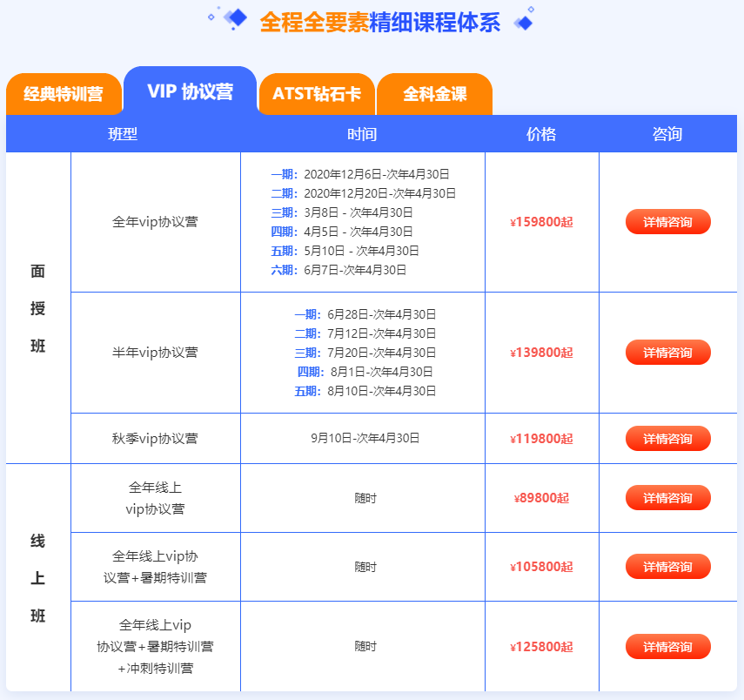Select the ¥119800起 price
Image resolution: width=744 pixels, height=700 pixels.
click(541, 439)
